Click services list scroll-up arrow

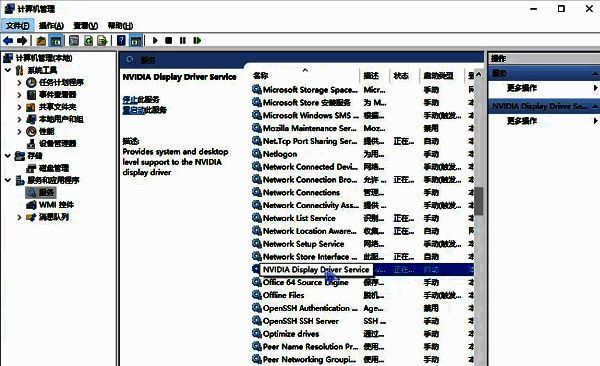tap(478, 74)
